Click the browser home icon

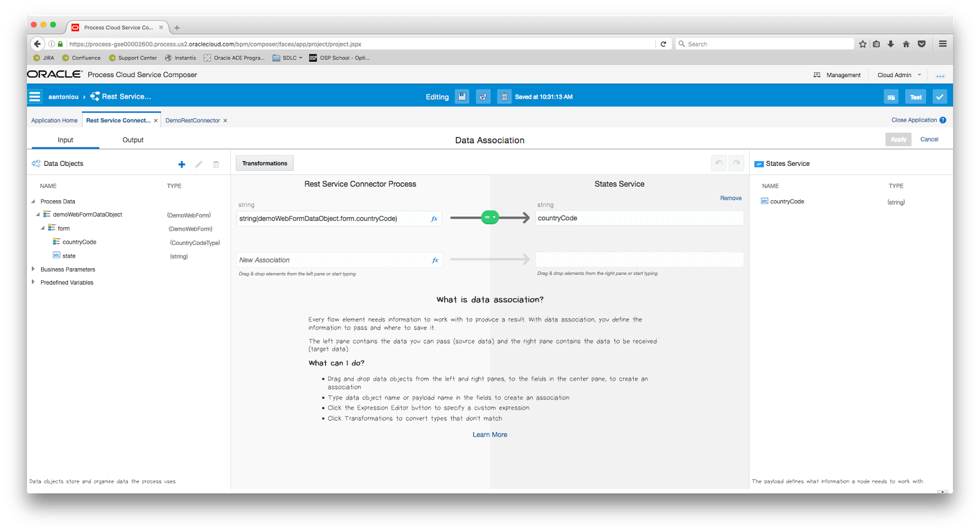pos(906,44)
